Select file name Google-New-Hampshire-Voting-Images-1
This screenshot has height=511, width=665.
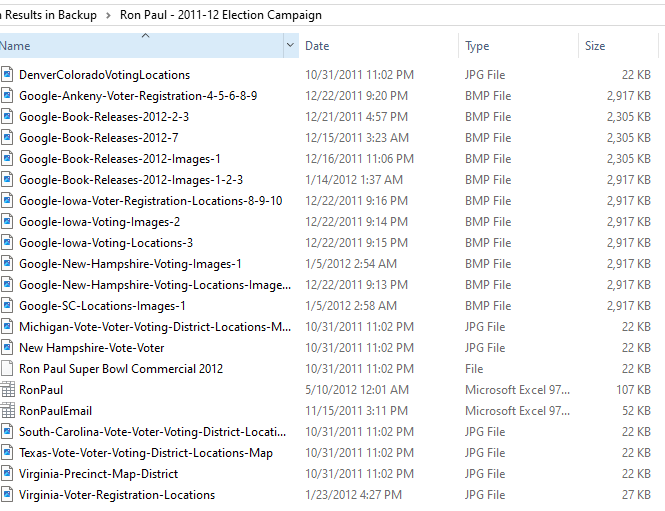pyautogui.click(x=130, y=264)
